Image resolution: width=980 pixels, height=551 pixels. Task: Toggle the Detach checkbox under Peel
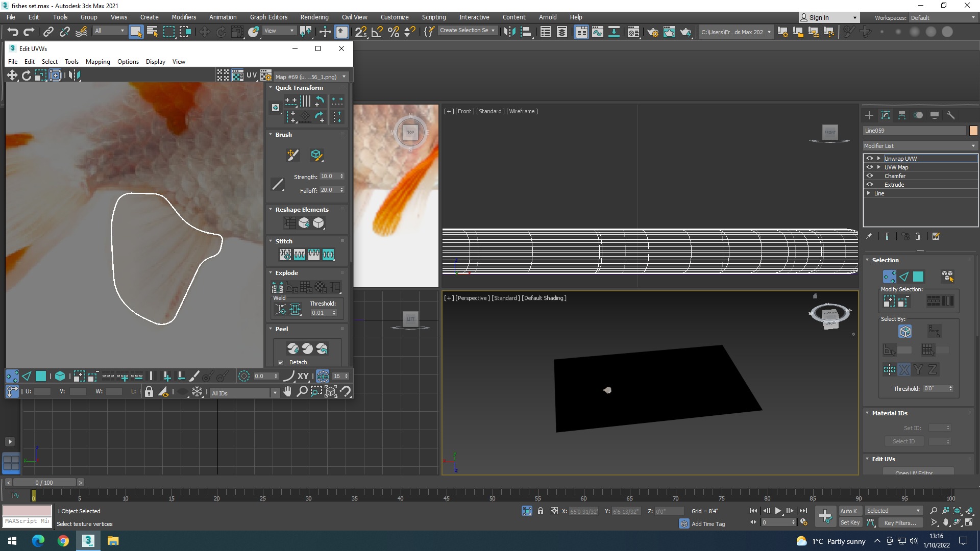click(281, 363)
